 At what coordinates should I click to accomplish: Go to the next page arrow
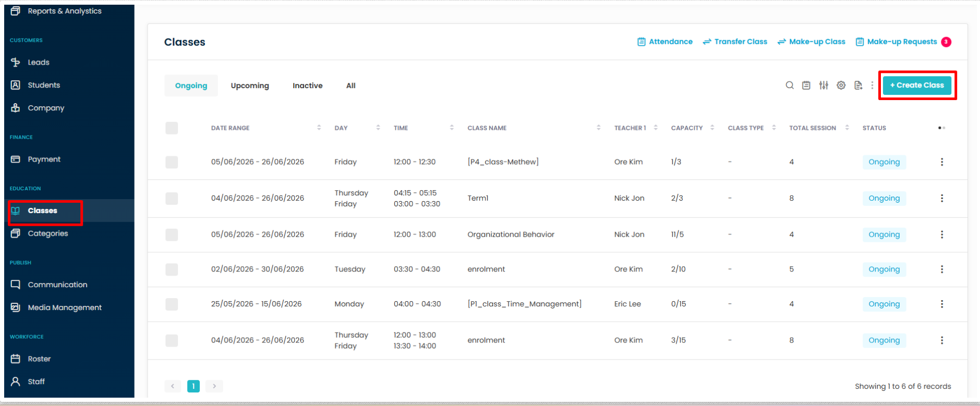[214, 386]
